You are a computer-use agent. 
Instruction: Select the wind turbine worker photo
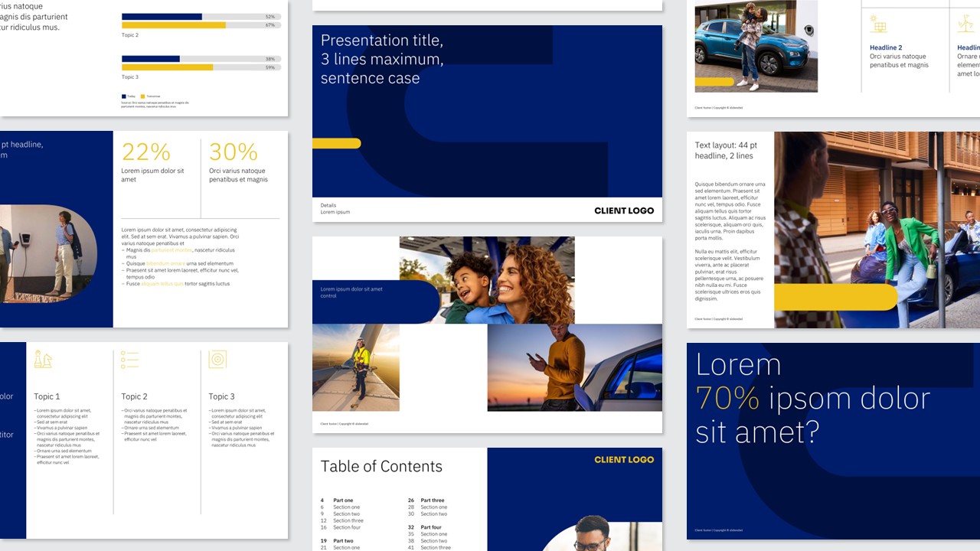click(355, 367)
